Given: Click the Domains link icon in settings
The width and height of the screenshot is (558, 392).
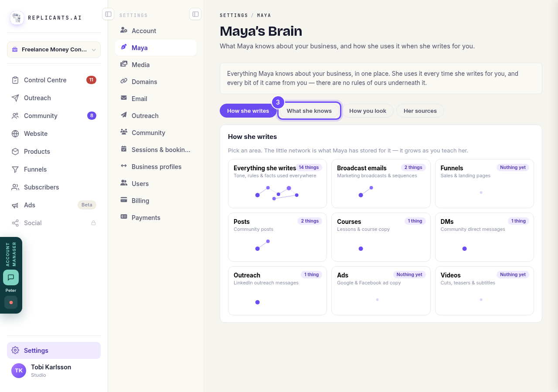Looking at the screenshot, I should 124,81.
